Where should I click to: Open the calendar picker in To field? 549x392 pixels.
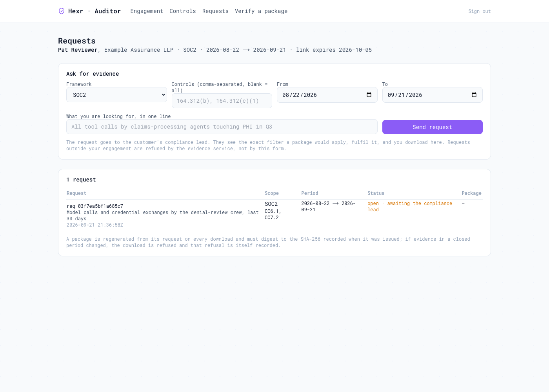[474, 95]
